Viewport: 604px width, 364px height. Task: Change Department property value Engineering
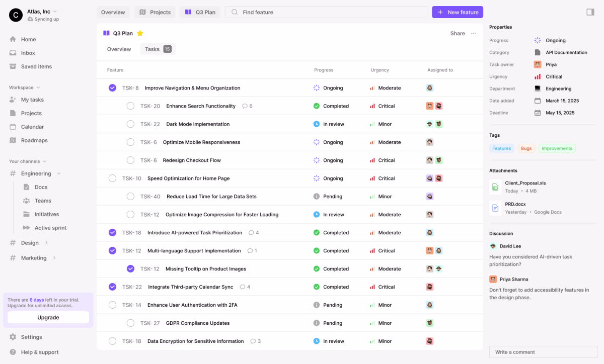553,88
